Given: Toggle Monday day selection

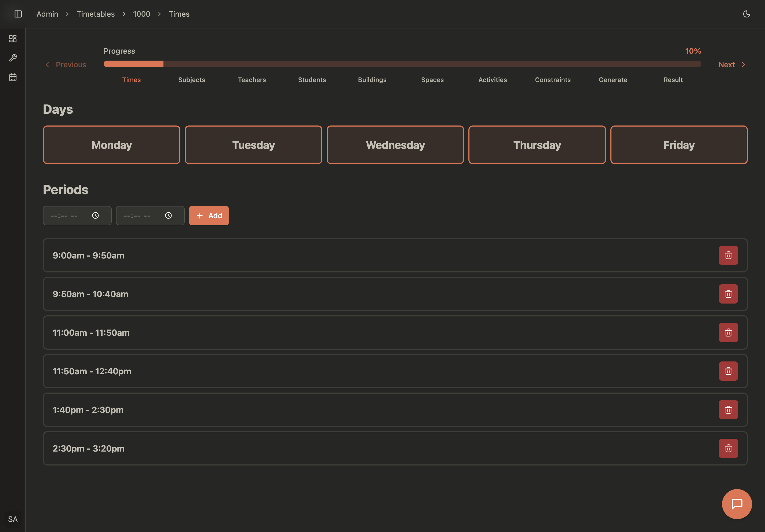Looking at the screenshot, I should [112, 145].
